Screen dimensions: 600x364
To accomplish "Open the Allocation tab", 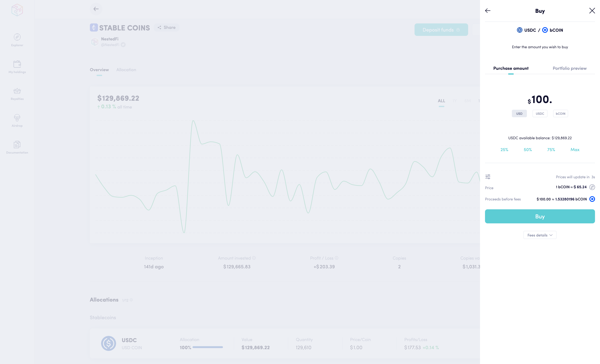I will click(126, 70).
